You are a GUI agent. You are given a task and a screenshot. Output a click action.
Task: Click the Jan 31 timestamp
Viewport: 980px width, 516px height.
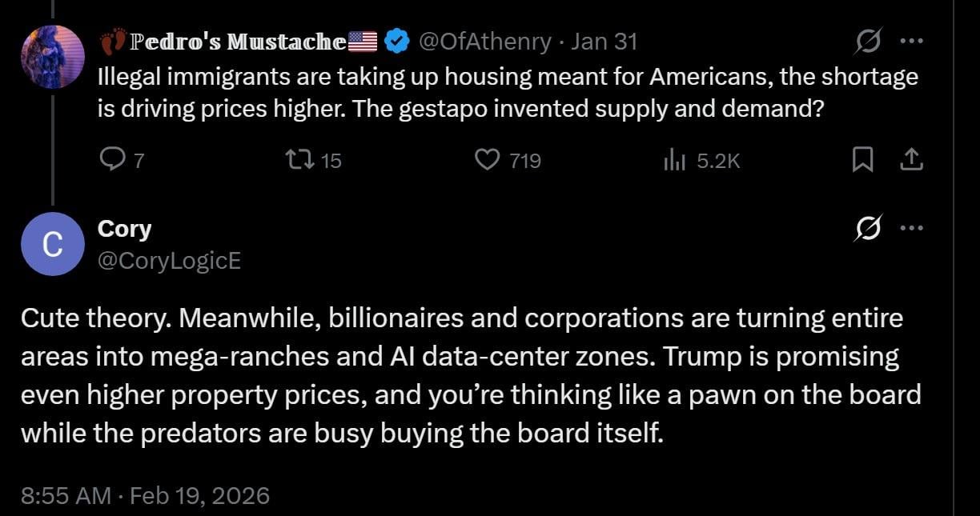click(604, 42)
